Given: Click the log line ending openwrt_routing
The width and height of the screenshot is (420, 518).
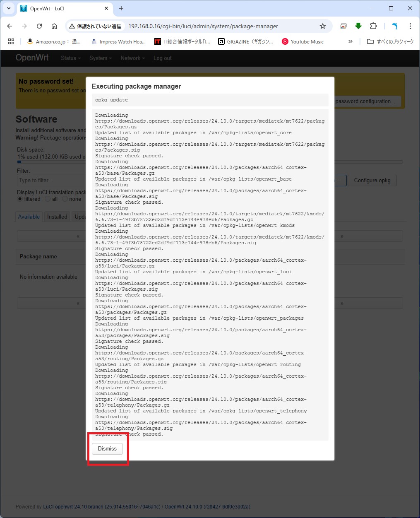Looking at the screenshot, I should pos(198,365).
